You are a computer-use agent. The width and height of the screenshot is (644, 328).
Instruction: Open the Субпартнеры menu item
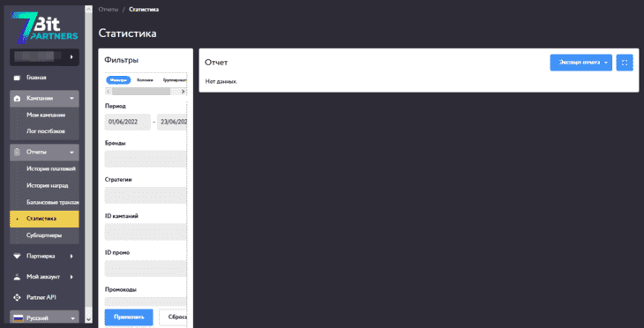[44, 235]
